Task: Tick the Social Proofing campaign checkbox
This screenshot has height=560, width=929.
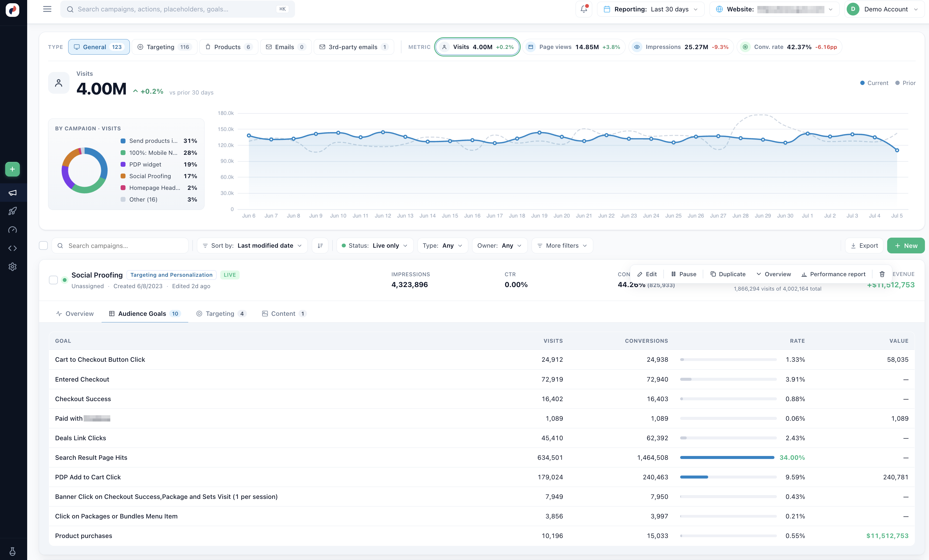Action: tap(53, 280)
